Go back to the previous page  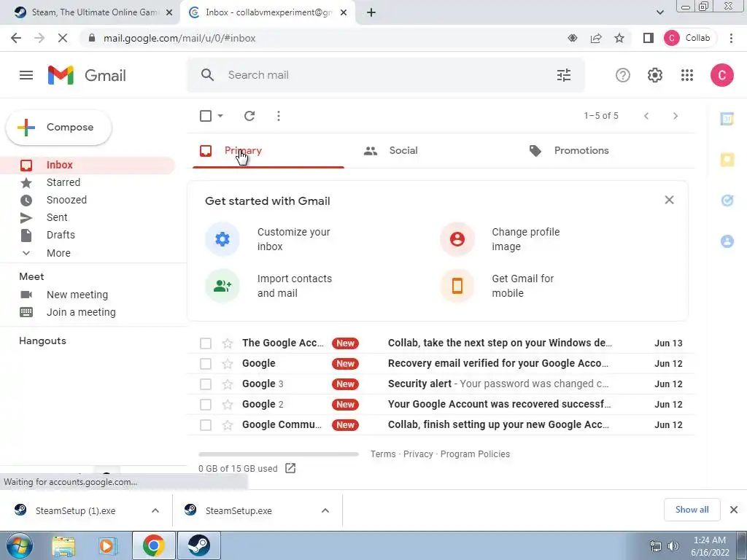pyautogui.click(x=16, y=38)
